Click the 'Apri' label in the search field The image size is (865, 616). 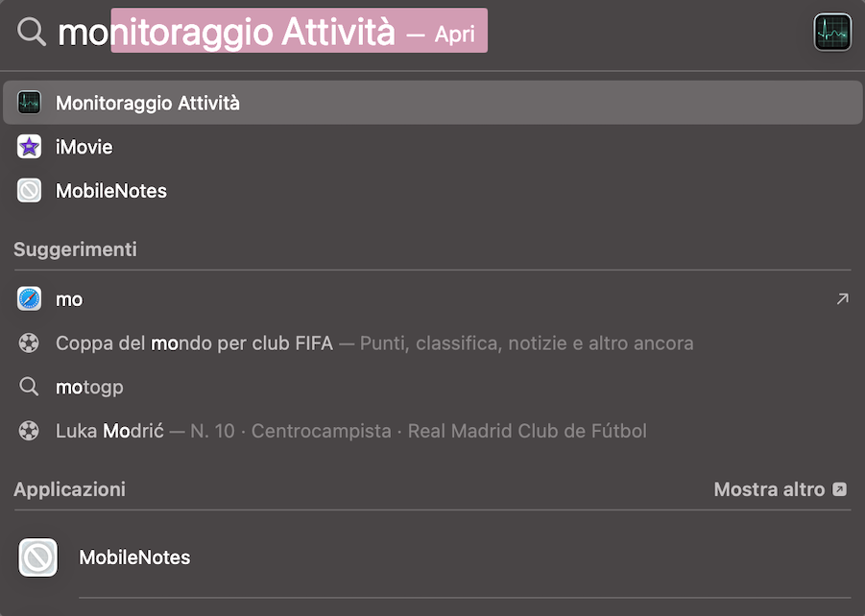pyautogui.click(x=455, y=32)
